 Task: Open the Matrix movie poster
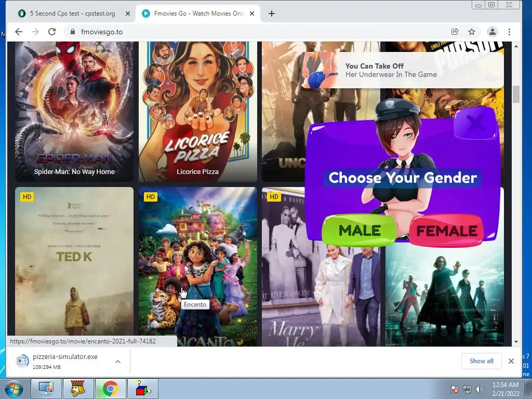pyautogui.click(x=445, y=295)
